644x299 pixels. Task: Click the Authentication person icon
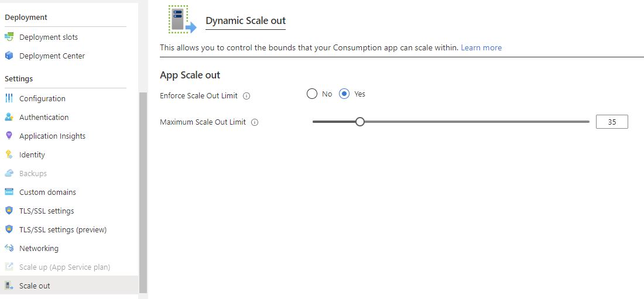pyautogui.click(x=9, y=117)
